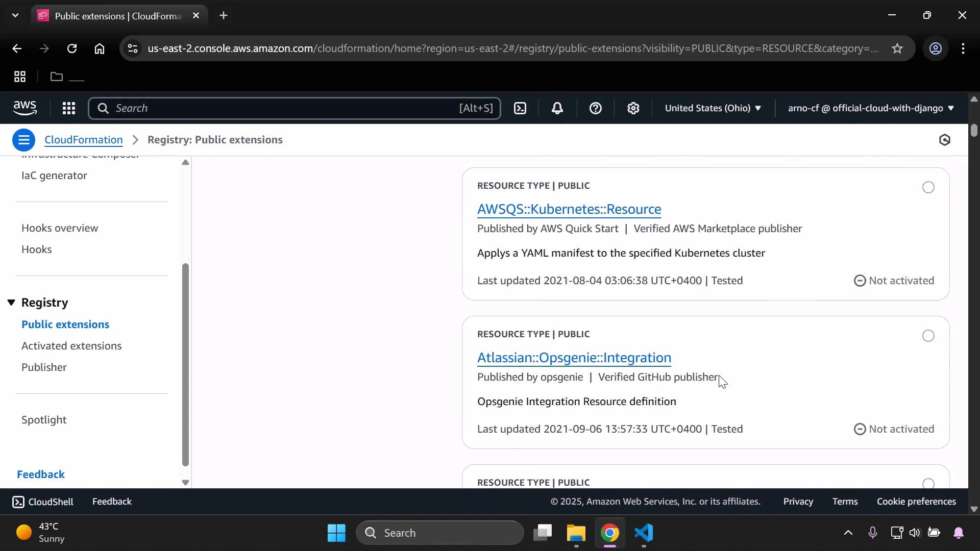Launch CloudShell from the bottom bar
Screen dimensions: 980x551
point(43,502)
